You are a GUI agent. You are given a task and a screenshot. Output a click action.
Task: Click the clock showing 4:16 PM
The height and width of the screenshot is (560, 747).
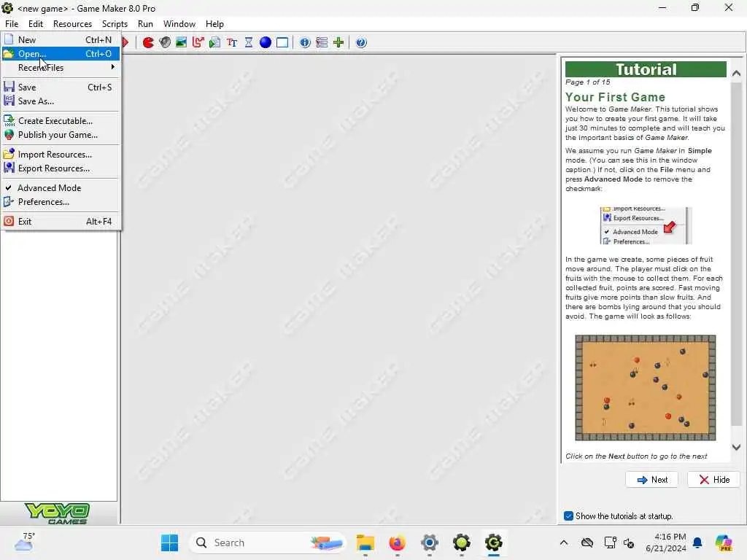pos(665,542)
